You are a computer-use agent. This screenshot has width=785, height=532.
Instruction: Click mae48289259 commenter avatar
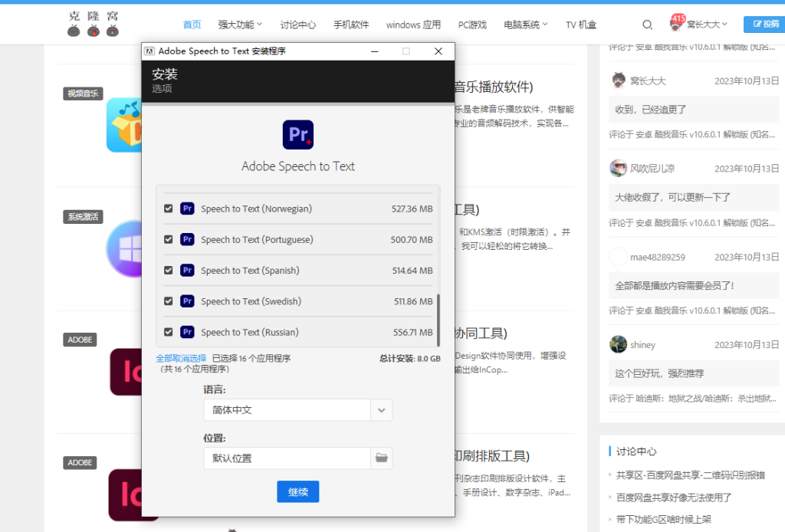pyautogui.click(x=619, y=257)
